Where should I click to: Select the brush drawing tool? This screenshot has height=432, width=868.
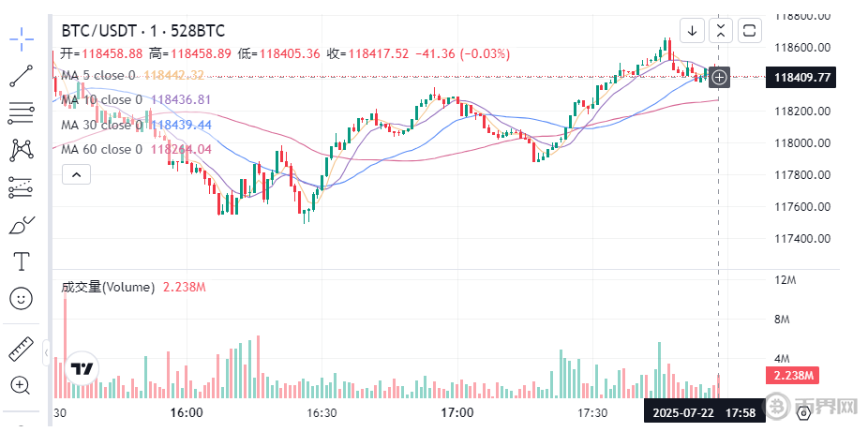21,225
